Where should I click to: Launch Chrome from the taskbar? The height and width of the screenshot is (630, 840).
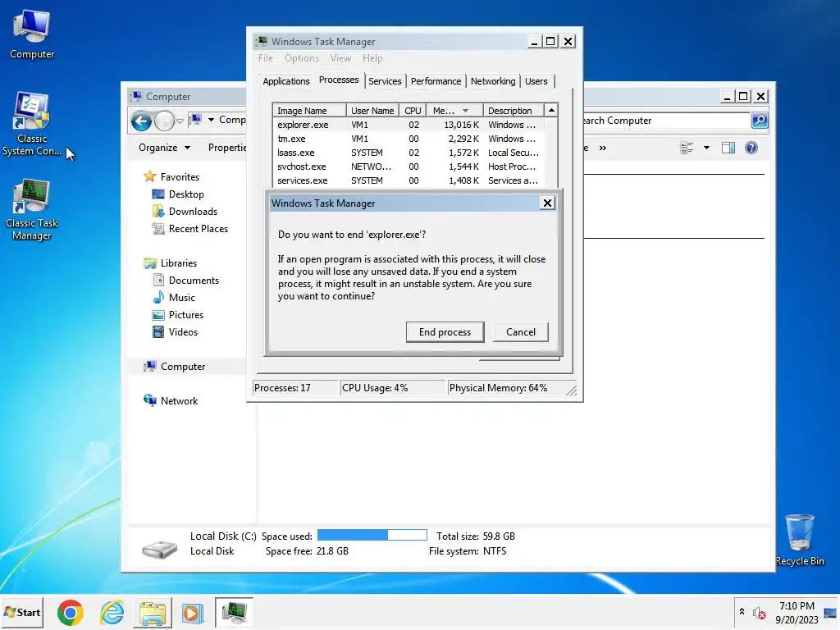tap(71, 613)
